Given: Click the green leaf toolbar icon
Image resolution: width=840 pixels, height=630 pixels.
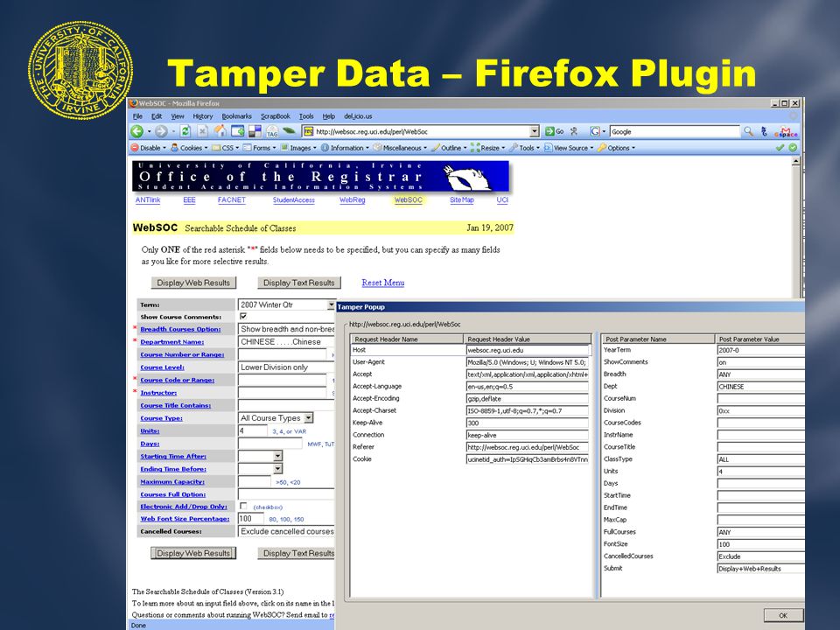Looking at the screenshot, I should [x=290, y=130].
